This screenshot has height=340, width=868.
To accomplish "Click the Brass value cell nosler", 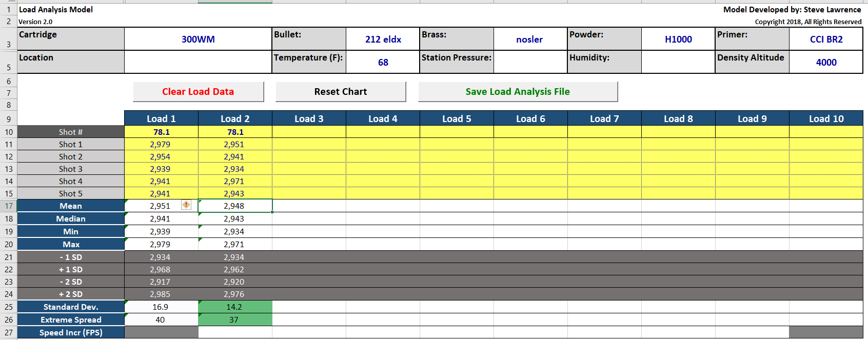I will 529,39.
